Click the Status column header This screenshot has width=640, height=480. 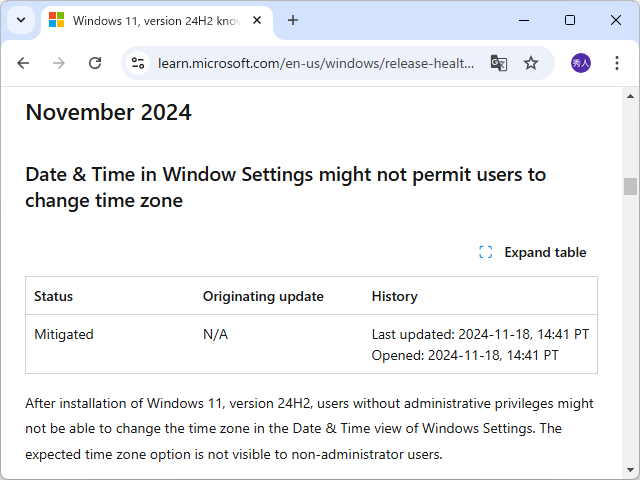click(x=53, y=296)
